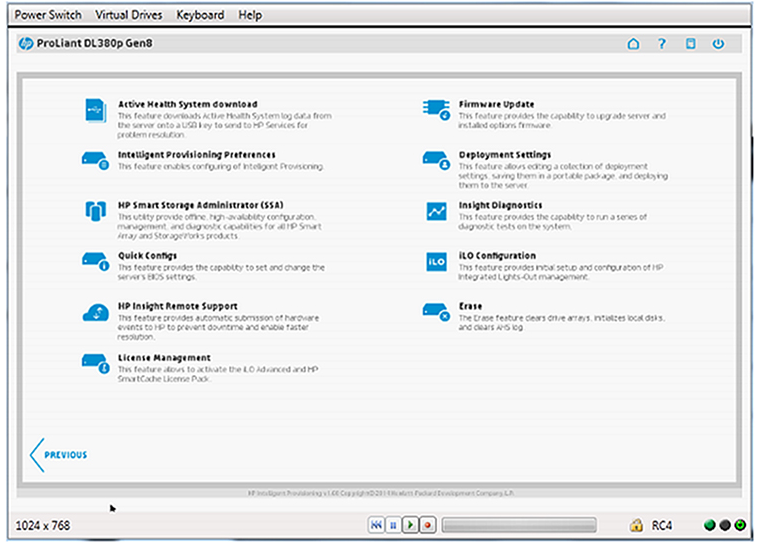The width and height of the screenshot is (757, 546).
Task: Open Active Health System download icon
Action: [95, 111]
